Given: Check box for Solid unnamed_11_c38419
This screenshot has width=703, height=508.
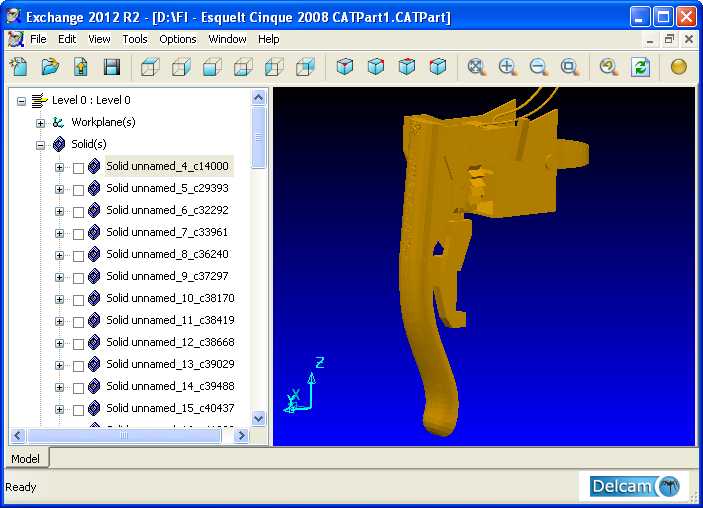Looking at the screenshot, I should click(78, 321).
